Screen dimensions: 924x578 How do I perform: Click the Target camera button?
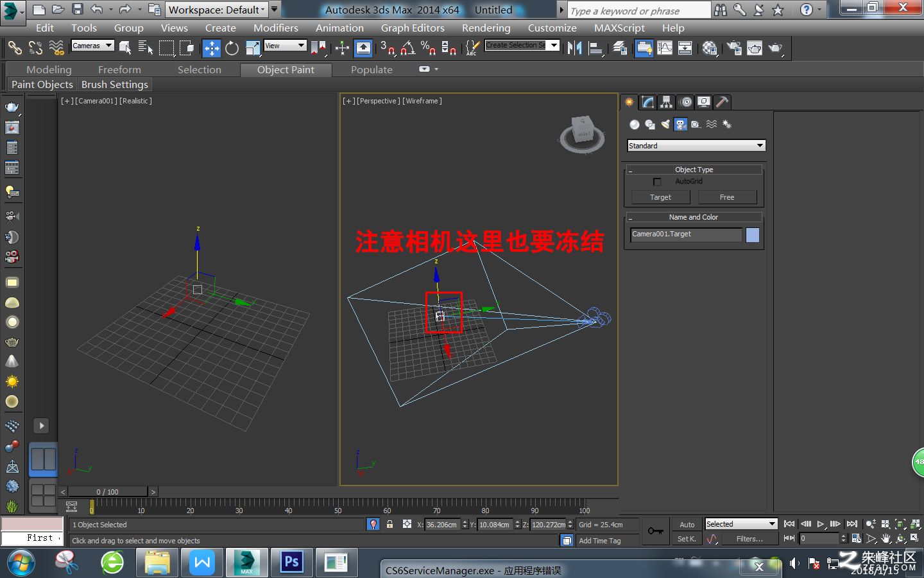(x=660, y=197)
